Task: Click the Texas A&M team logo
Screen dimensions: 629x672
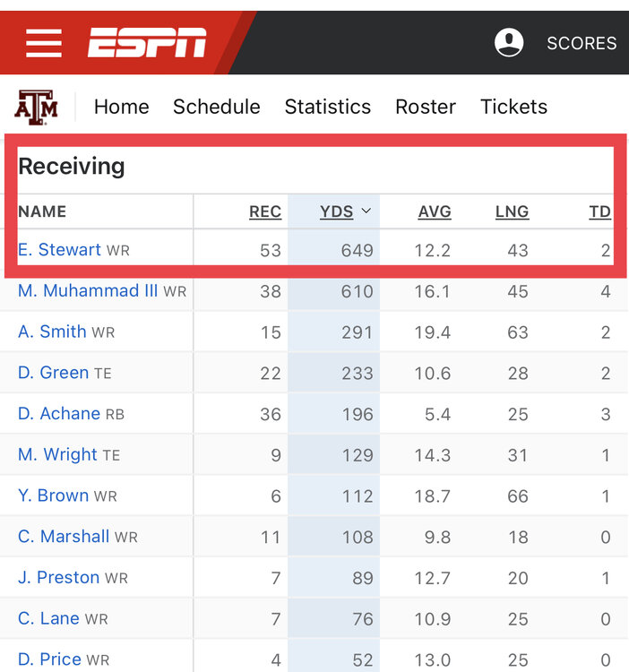Action: (x=37, y=107)
